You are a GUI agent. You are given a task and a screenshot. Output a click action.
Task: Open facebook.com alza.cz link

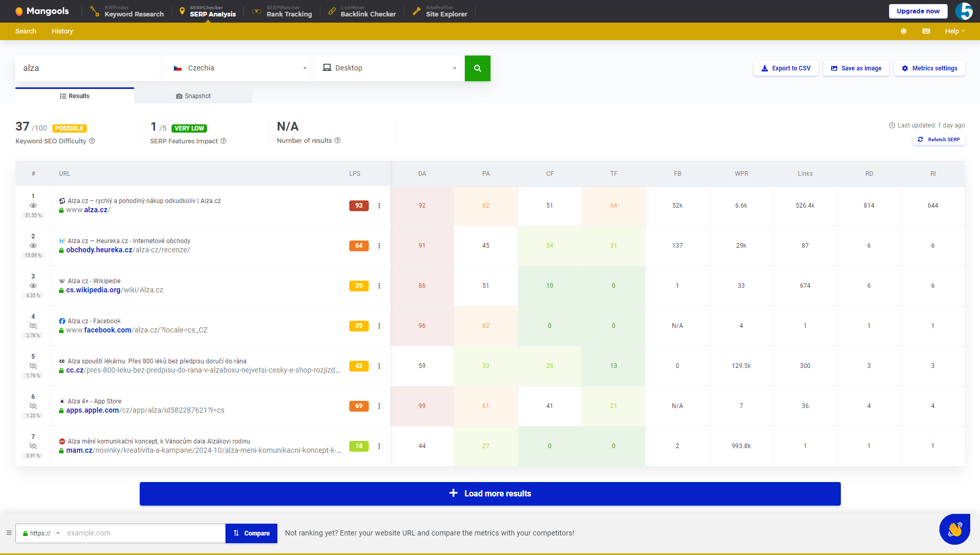[x=137, y=330]
